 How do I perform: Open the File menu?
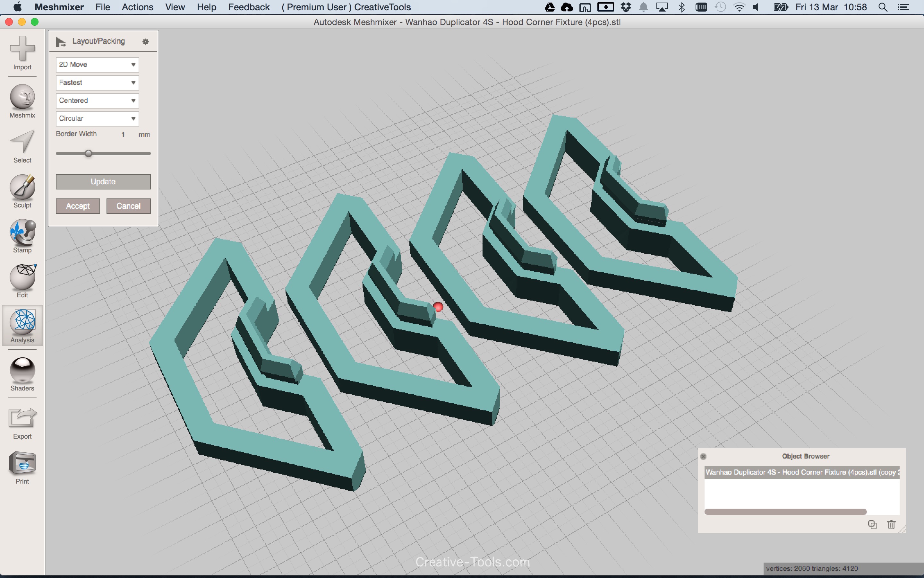pos(103,7)
